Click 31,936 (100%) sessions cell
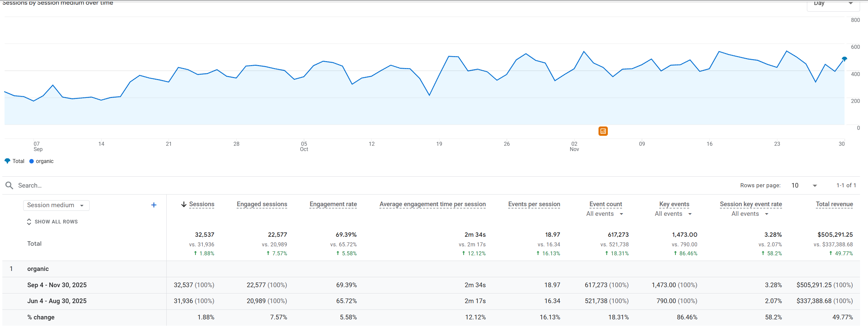The image size is (868, 333). point(194,301)
